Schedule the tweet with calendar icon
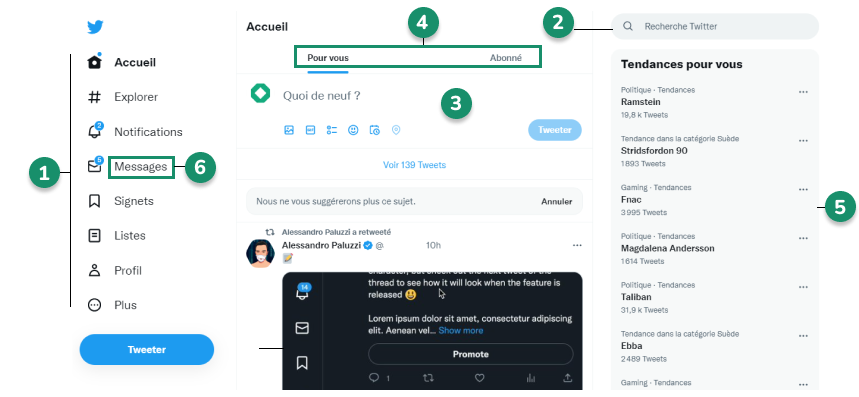This screenshot has height=397, width=859. coord(375,130)
